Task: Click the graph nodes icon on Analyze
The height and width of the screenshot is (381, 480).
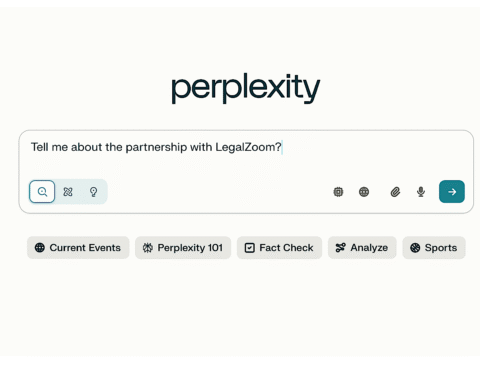Action: 340,248
